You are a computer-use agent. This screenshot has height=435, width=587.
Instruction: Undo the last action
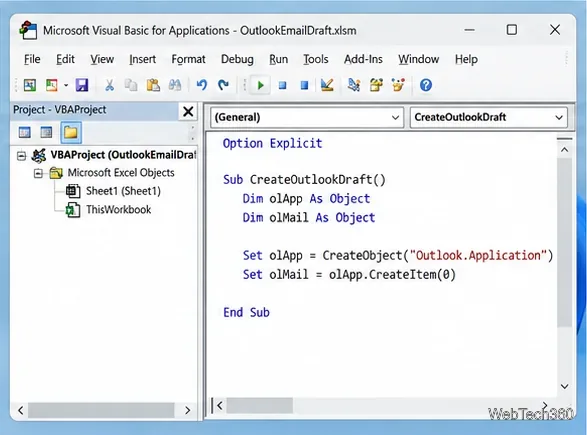pos(202,85)
